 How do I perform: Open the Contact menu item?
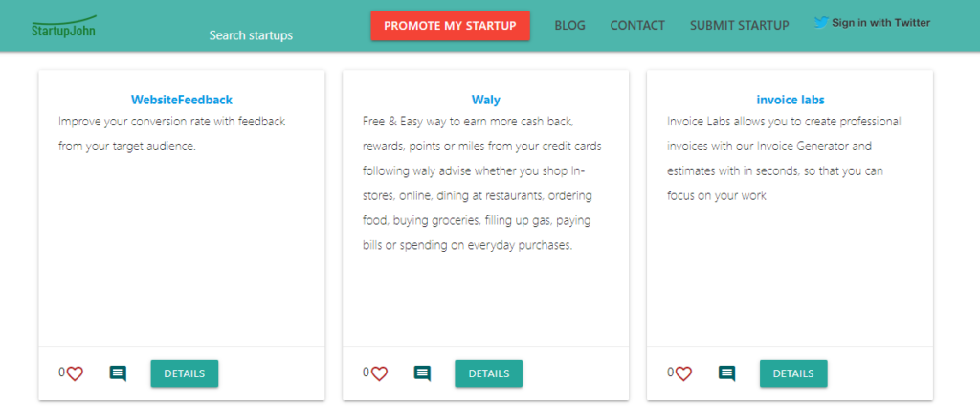click(637, 26)
